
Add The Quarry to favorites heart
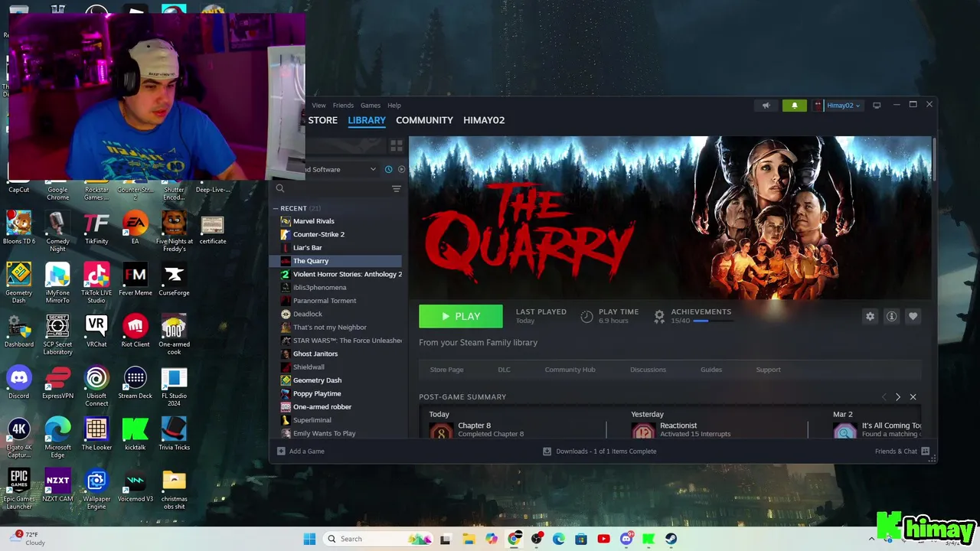point(913,316)
